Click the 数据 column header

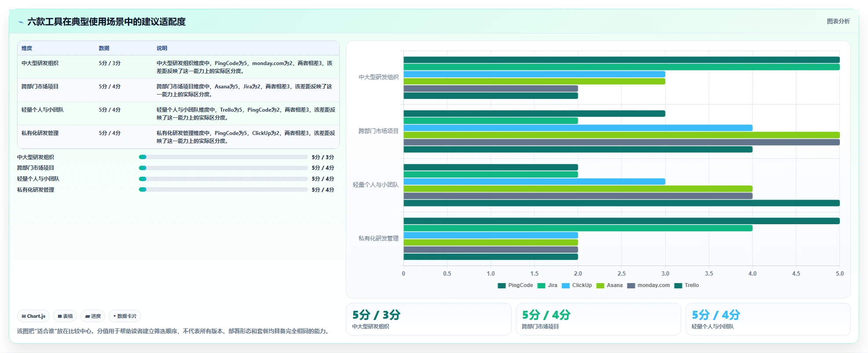click(104, 48)
